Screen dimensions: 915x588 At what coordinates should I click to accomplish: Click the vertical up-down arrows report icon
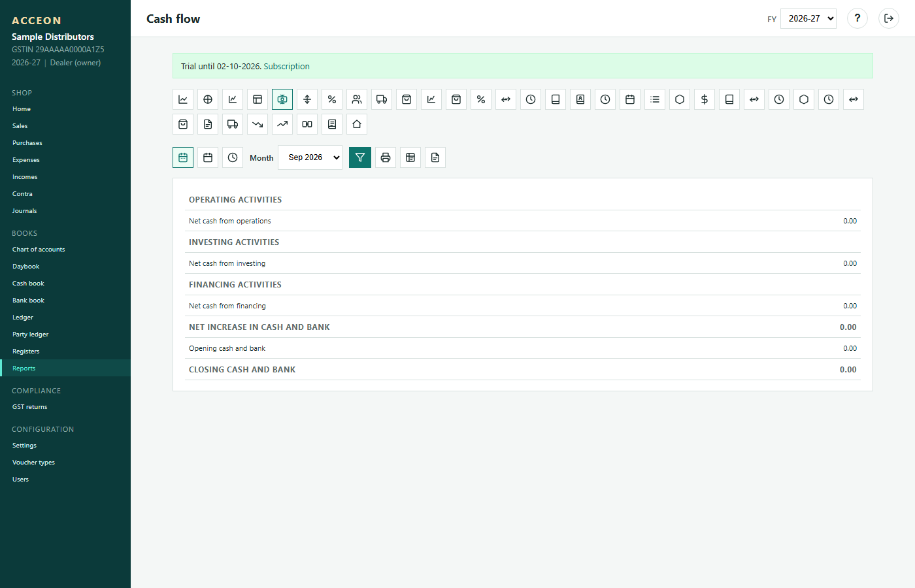click(307, 99)
